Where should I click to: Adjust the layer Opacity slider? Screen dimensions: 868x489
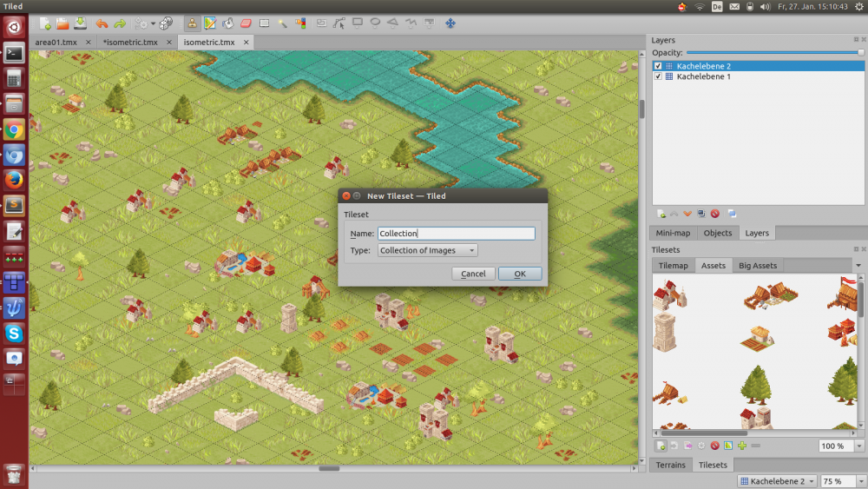(x=775, y=53)
